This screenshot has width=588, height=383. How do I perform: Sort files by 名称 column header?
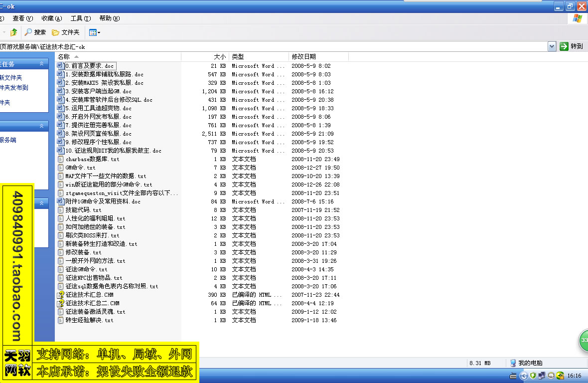tap(64, 57)
